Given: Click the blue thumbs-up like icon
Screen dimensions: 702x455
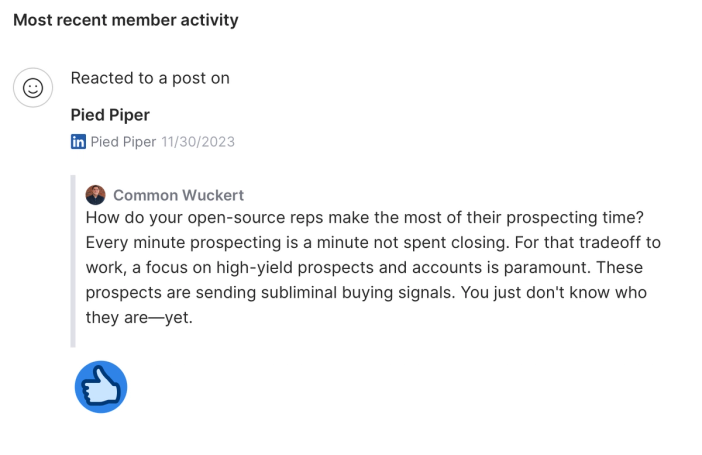Looking at the screenshot, I should click(101, 386).
